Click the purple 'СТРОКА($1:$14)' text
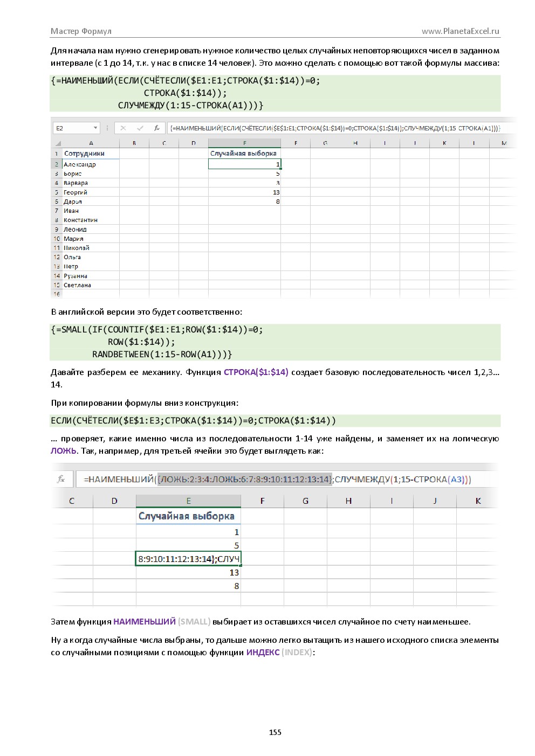 256,372
